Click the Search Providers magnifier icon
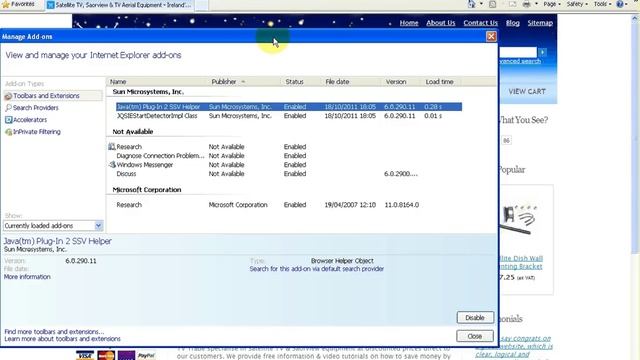The image size is (640, 360). 8,108
